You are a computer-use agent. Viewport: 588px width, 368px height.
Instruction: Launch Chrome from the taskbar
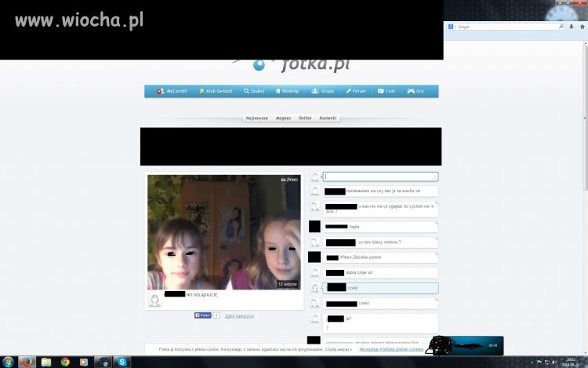[65, 362]
